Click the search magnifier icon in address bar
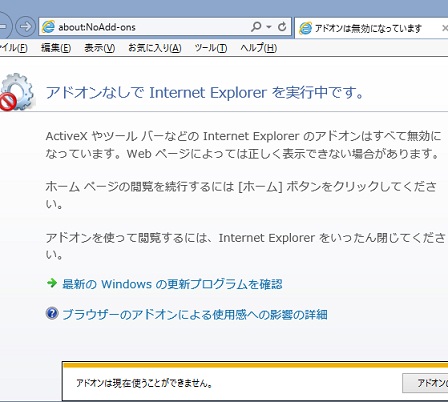The height and width of the screenshot is (402, 448). tap(256, 27)
